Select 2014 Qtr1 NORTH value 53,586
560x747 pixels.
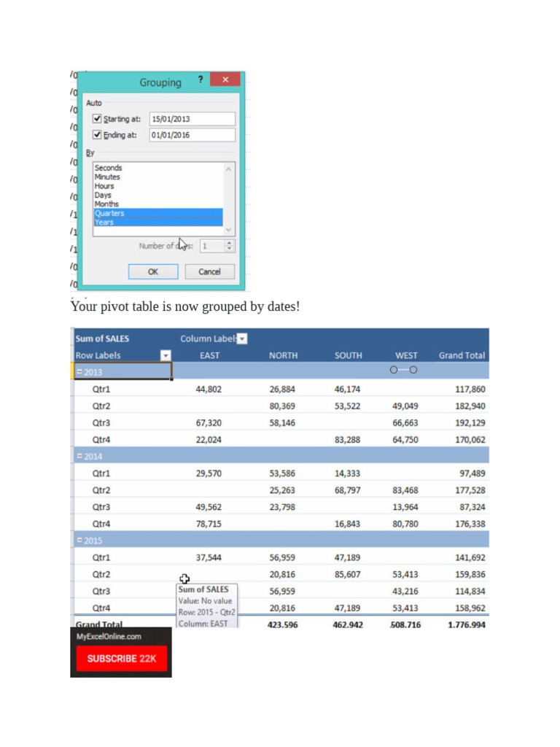(x=282, y=473)
